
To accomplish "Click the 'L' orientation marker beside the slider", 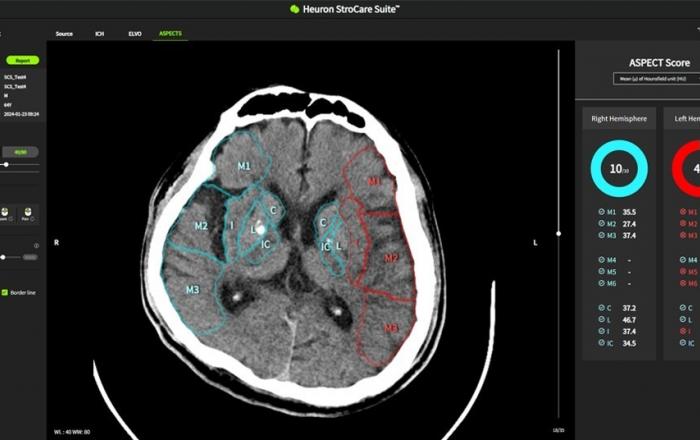I will [x=535, y=243].
